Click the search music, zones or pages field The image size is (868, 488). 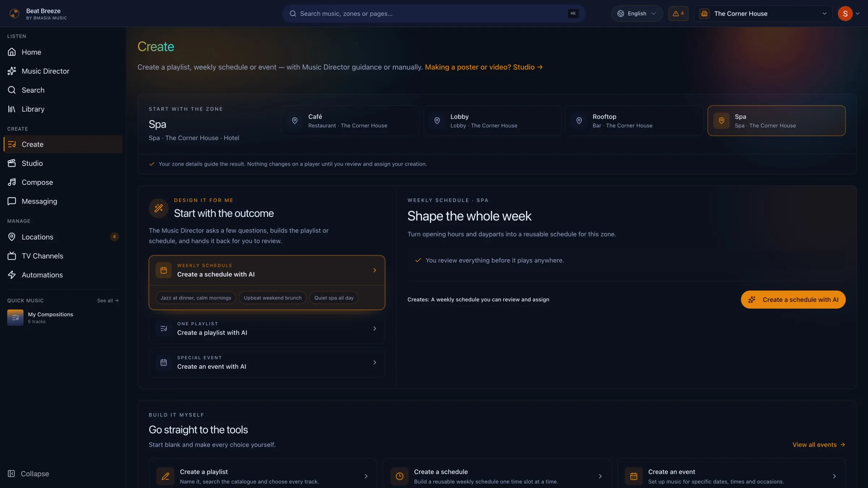coord(434,13)
